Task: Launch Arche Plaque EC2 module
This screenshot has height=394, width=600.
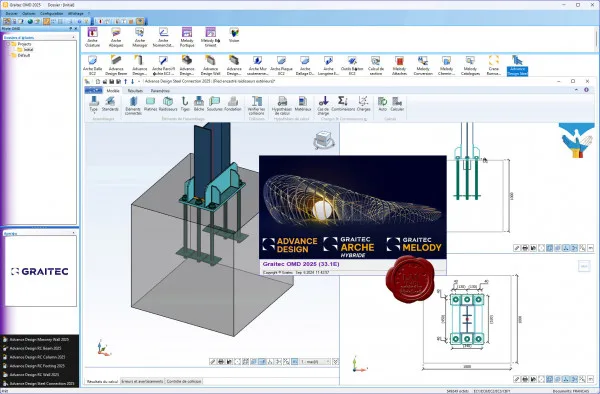Action: tap(281, 65)
